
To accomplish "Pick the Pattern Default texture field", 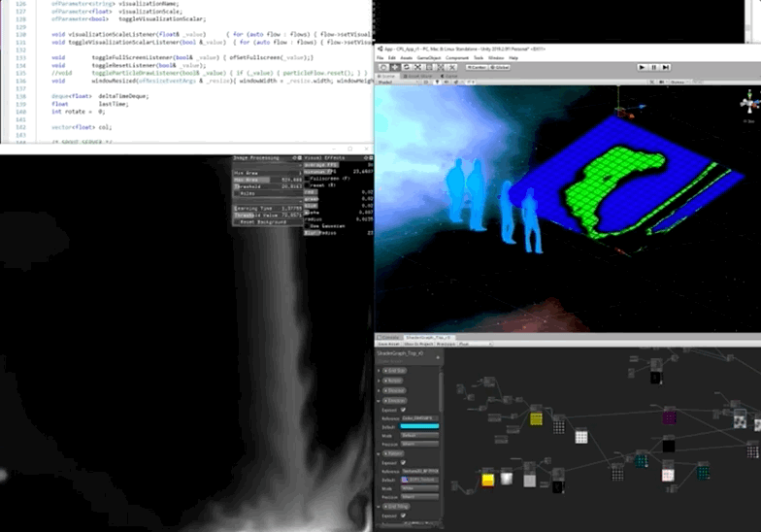I will (419, 480).
